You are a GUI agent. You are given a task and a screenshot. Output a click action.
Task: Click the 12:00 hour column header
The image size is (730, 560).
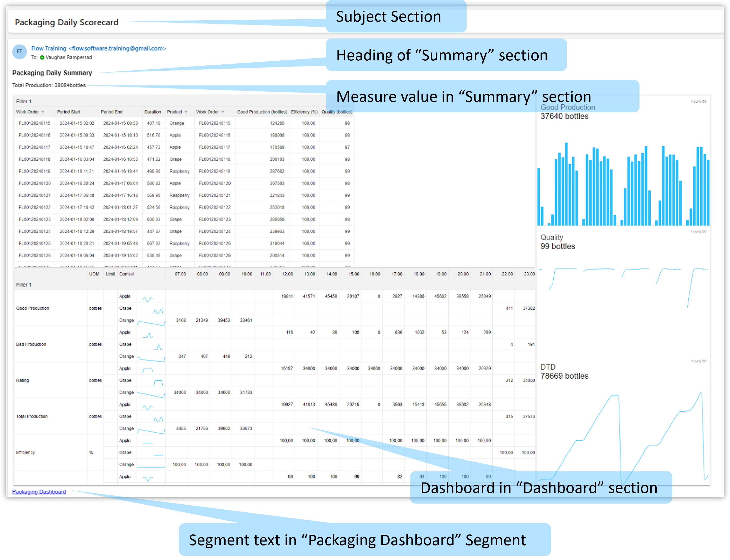pos(287,274)
